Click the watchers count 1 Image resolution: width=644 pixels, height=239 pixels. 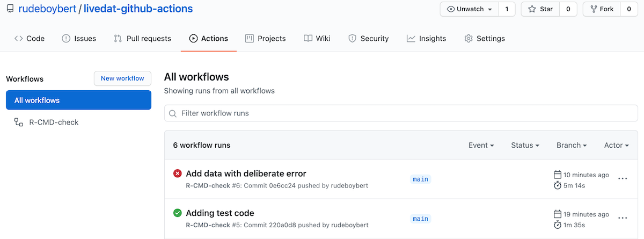(x=507, y=9)
